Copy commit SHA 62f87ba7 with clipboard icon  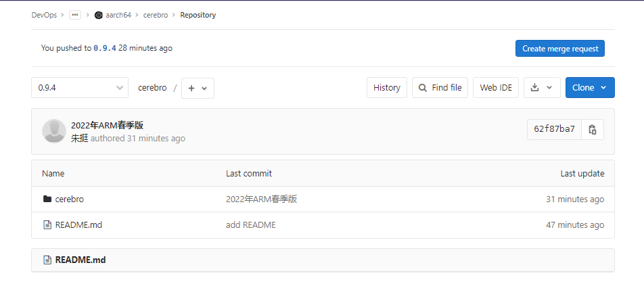click(593, 130)
